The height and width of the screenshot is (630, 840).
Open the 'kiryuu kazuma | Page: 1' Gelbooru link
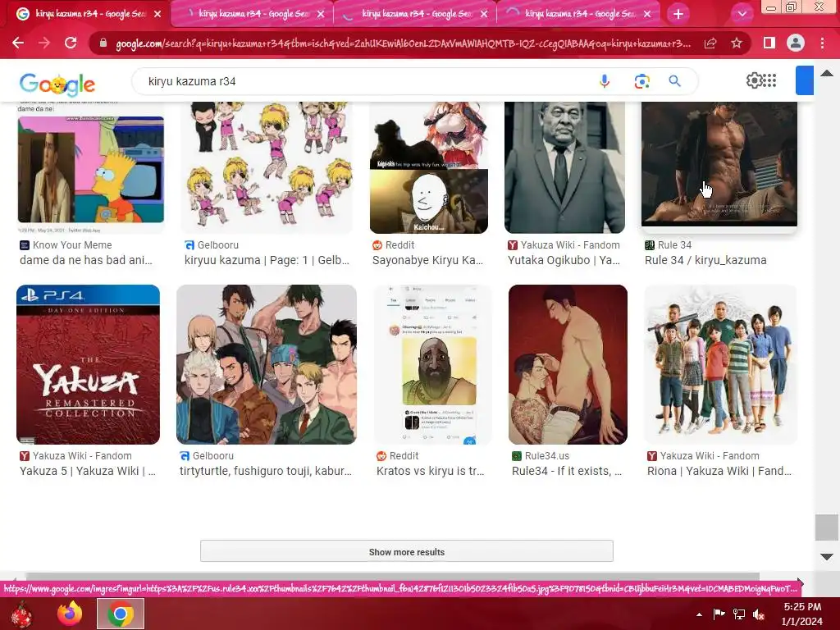point(267,260)
